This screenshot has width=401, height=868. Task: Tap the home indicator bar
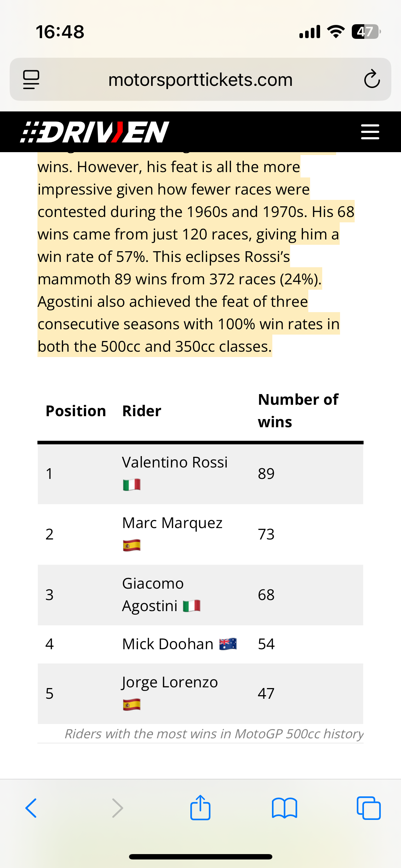[x=200, y=857]
